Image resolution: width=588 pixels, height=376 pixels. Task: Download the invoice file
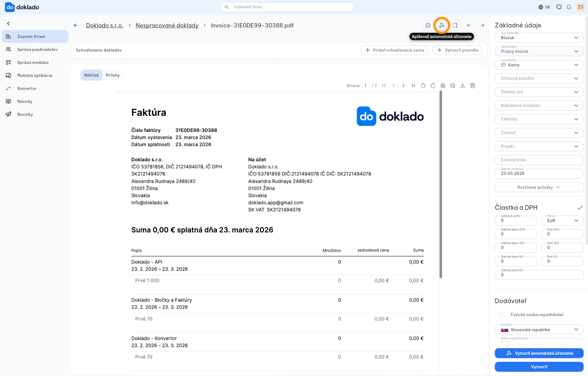pos(462,86)
